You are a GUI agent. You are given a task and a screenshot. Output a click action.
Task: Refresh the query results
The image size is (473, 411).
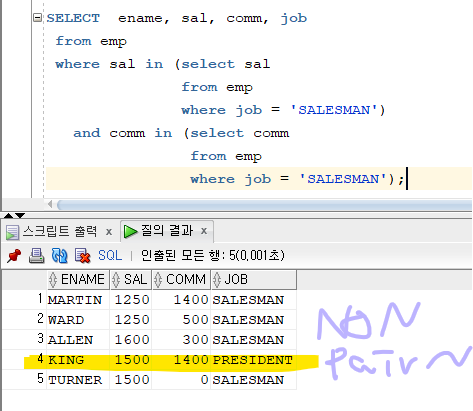pyautogui.click(x=59, y=256)
